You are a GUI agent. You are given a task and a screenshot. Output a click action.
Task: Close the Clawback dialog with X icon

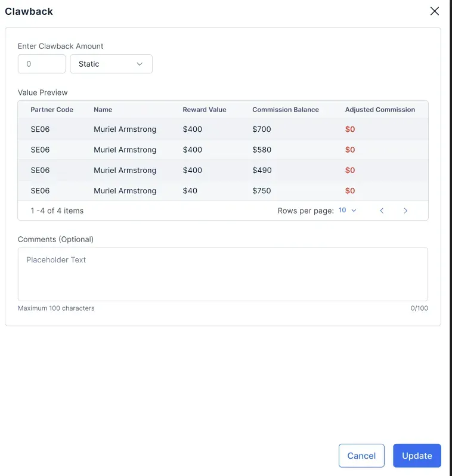[434, 11]
